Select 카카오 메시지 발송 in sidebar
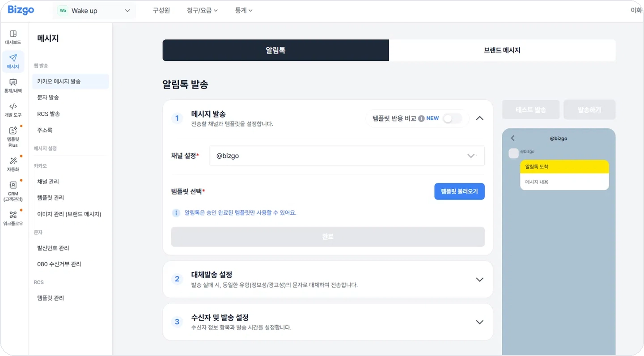644x356 pixels. point(71,81)
